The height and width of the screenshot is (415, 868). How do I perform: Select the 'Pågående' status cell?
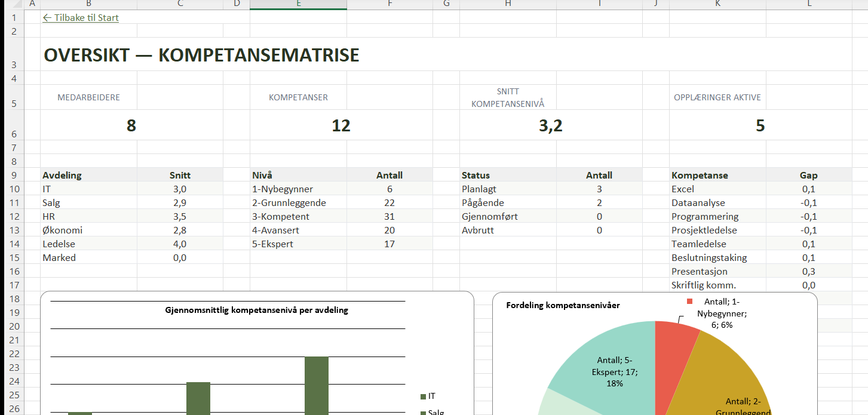(483, 203)
